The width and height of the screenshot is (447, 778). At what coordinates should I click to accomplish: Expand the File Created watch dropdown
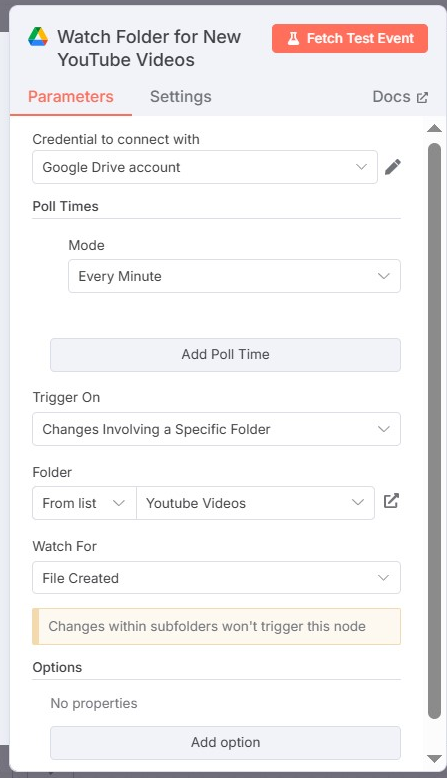click(216, 578)
